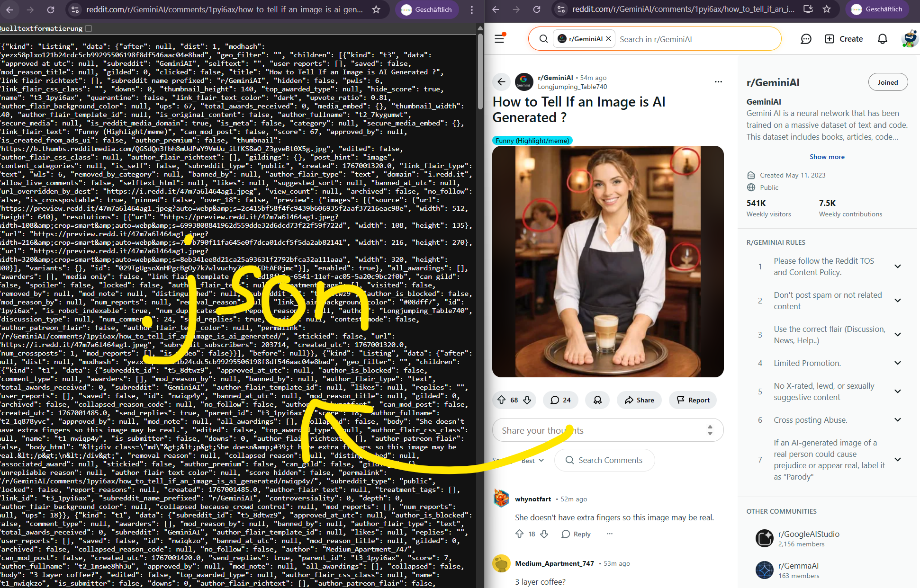Expand rule 1 Reddit TOS policy
Screen dimensions: 920x588
pyautogui.click(x=897, y=267)
